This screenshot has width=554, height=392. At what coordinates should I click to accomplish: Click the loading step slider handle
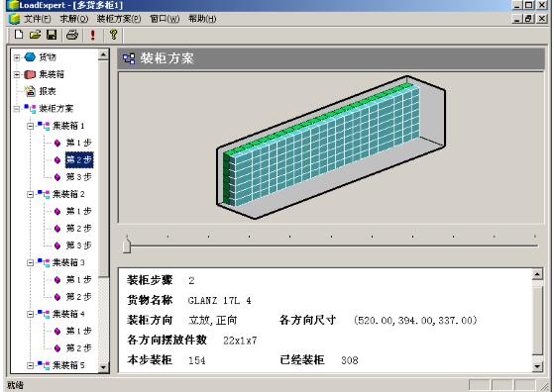(x=127, y=245)
